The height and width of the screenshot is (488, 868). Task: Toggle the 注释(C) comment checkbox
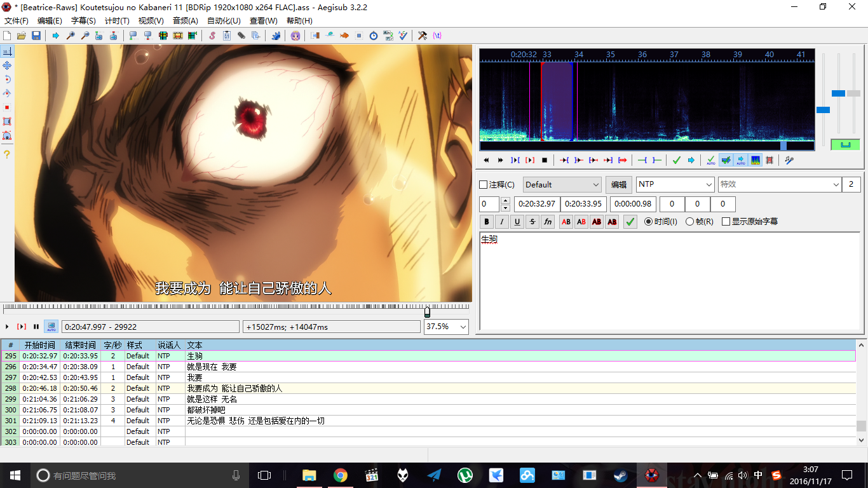(x=483, y=185)
